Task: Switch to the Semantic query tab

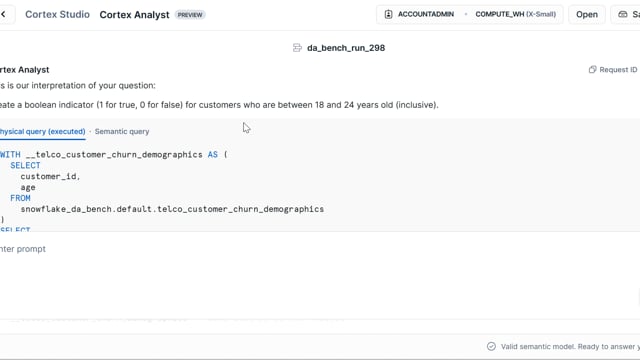Action: coord(122,131)
